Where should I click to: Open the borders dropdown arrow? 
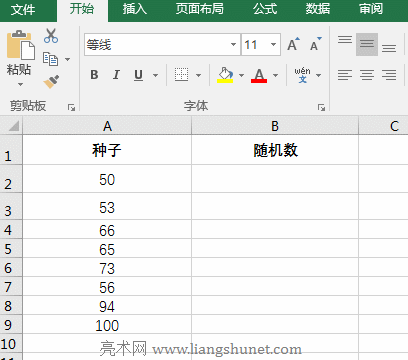point(198,75)
